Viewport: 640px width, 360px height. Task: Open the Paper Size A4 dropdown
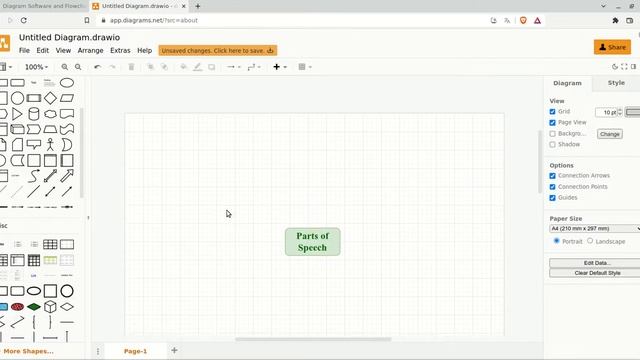[x=595, y=229]
